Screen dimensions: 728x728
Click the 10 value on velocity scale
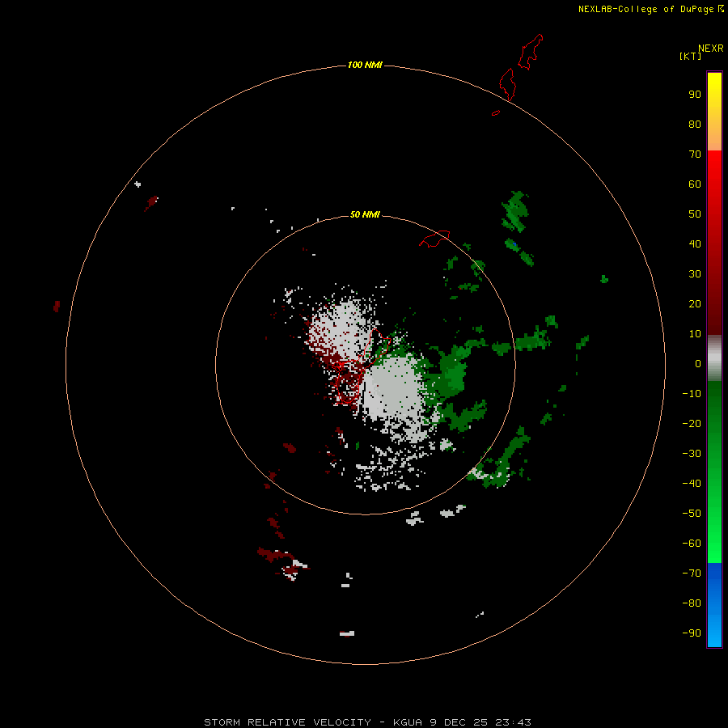695,334
